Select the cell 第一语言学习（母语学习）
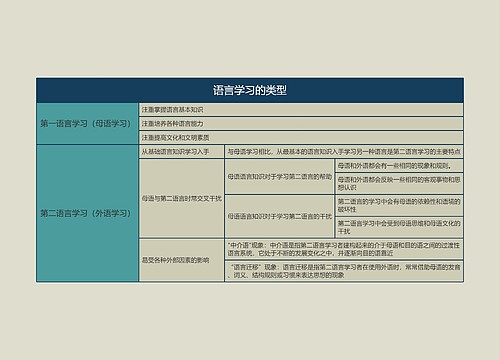This screenshot has height=360, width=500. pos(87,124)
